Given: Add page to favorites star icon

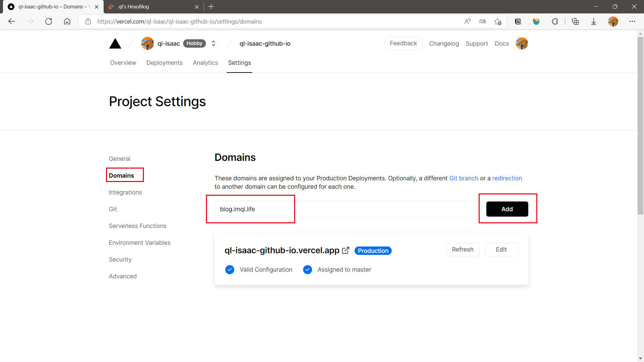Looking at the screenshot, I should click(x=498, y=21).
